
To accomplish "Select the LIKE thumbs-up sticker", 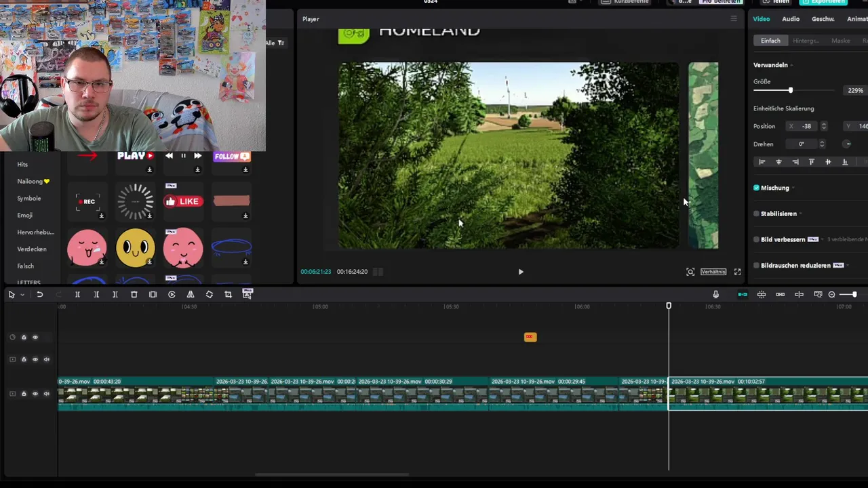I will pos(183,201).
